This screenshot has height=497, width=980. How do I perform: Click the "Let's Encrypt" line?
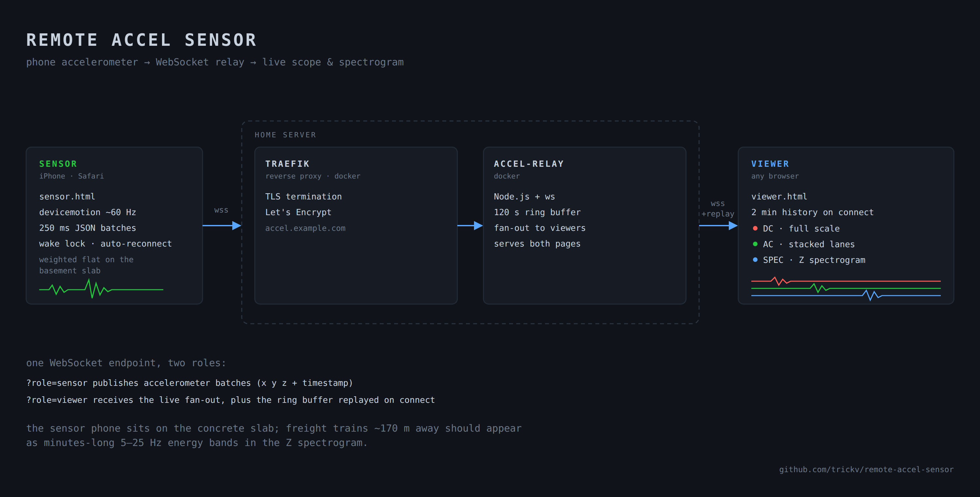[298, 212]
